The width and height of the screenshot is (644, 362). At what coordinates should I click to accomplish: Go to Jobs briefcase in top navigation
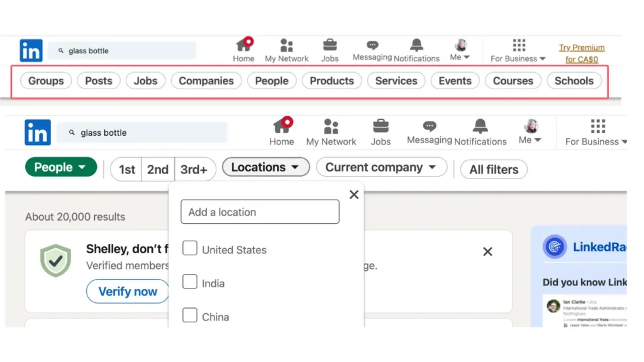(330, 50)
